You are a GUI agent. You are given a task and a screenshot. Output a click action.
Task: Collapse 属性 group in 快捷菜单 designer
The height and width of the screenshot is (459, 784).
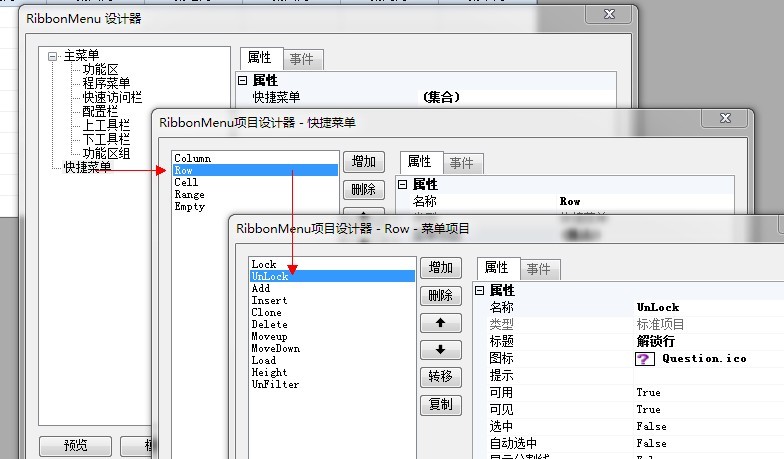tap(402, 184)
